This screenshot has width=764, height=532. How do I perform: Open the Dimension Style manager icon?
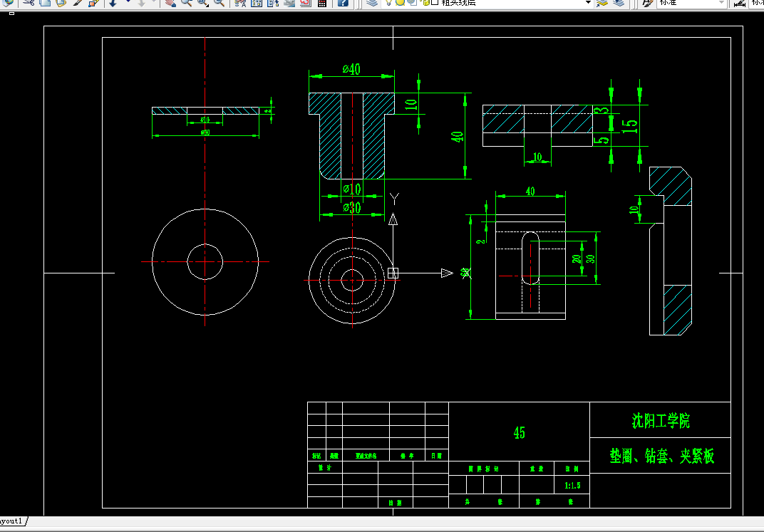(739, 2)
